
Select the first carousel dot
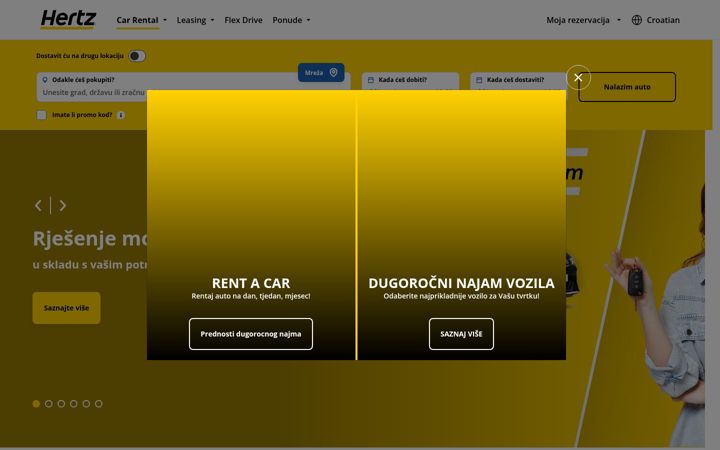pyautogui.click(x=36, y=404)
